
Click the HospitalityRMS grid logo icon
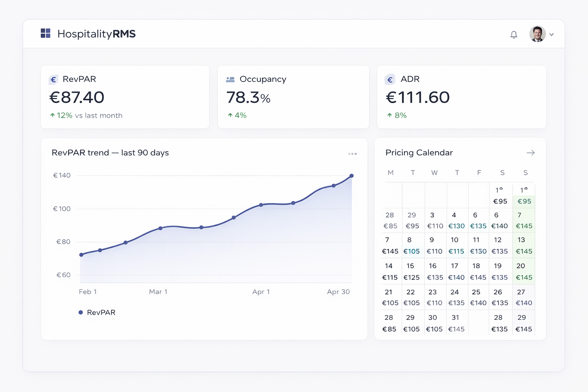pos(46,33)
